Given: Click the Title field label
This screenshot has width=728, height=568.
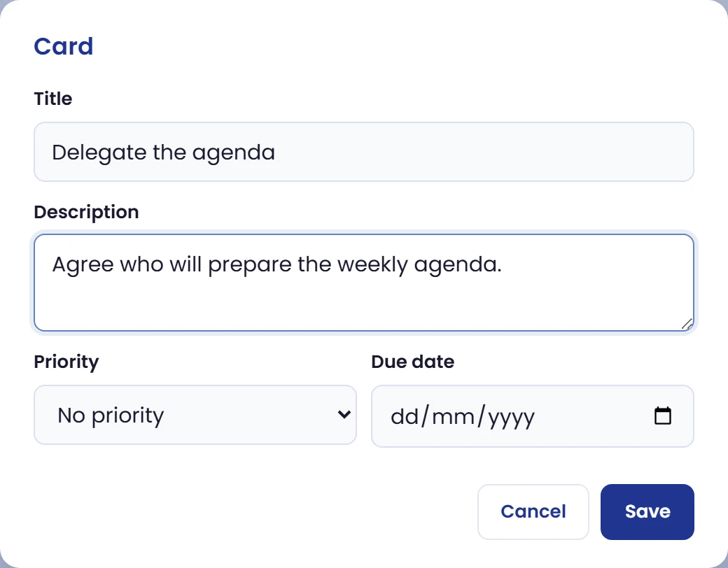Looking at the screenshot, I should coord(53,99).
